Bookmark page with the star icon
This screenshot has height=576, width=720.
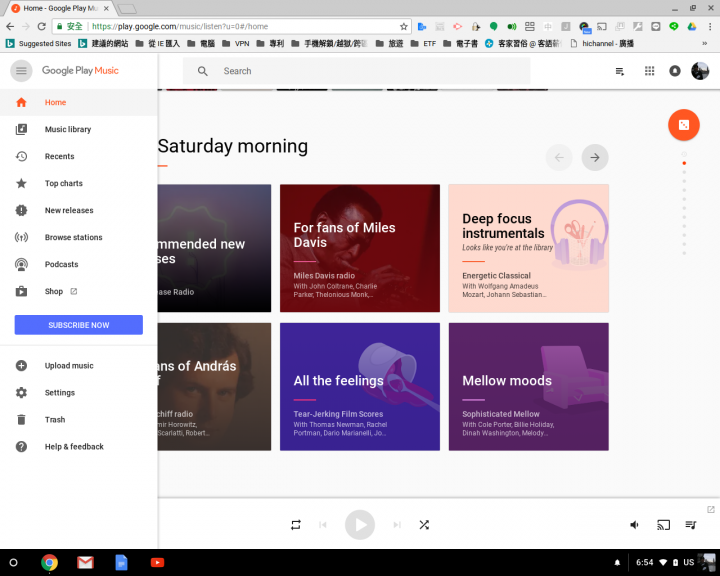(x=404, y=27)
